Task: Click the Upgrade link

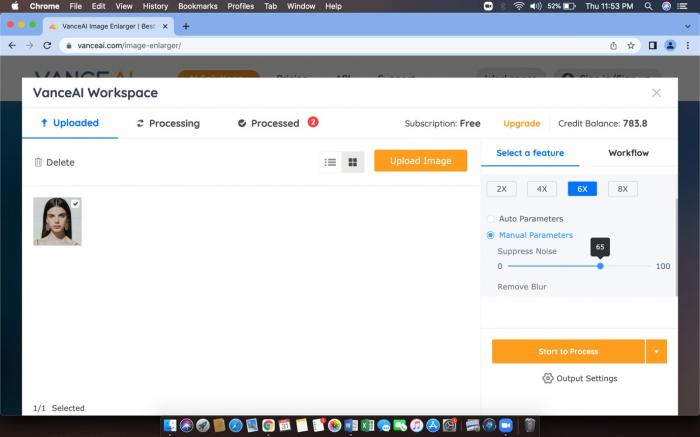Action: point(521,124)
